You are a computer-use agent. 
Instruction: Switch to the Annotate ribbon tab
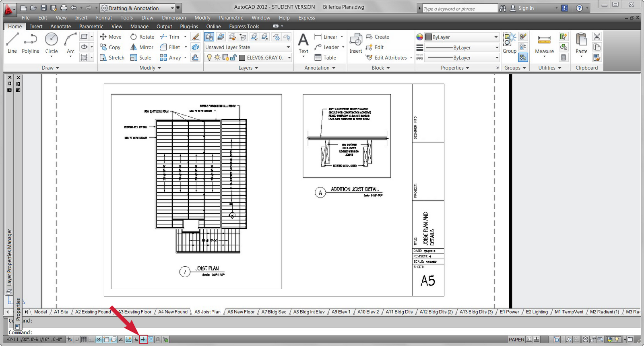pyautogui.click(x=60, y=26)
